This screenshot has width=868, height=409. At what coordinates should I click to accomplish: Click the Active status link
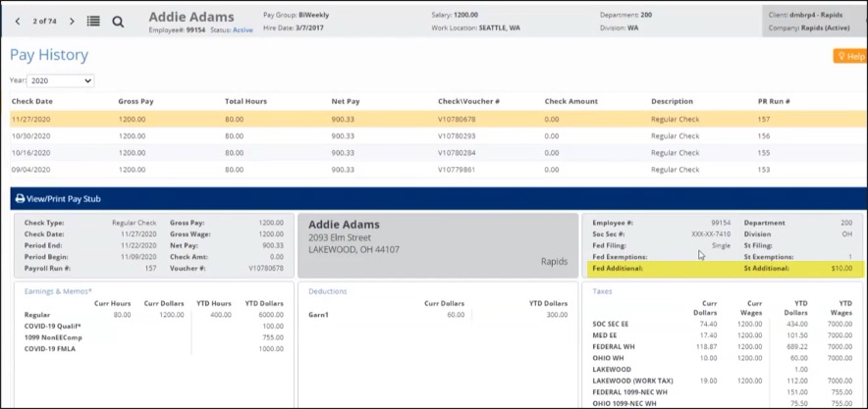click(243, 30)
